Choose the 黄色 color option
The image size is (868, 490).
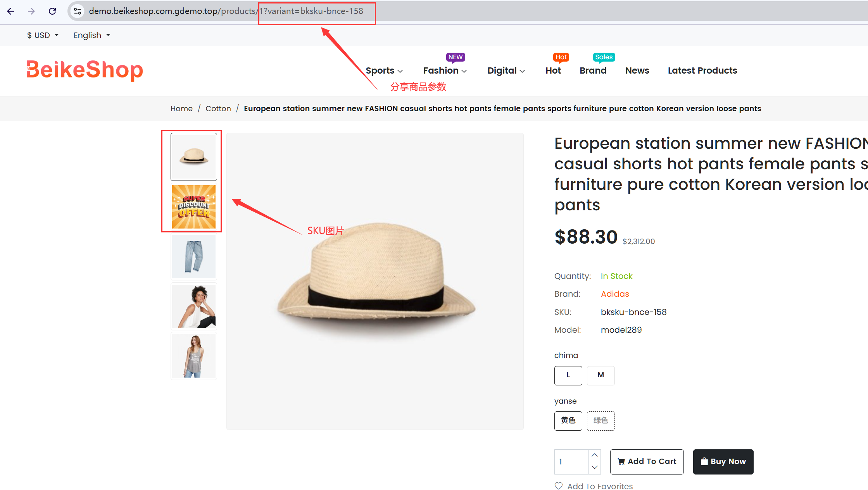[568, 420]
